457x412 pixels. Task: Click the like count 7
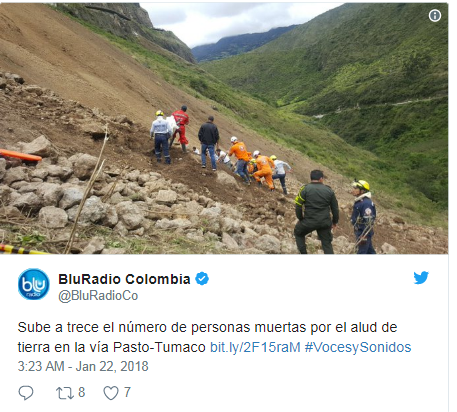(127, 392)
